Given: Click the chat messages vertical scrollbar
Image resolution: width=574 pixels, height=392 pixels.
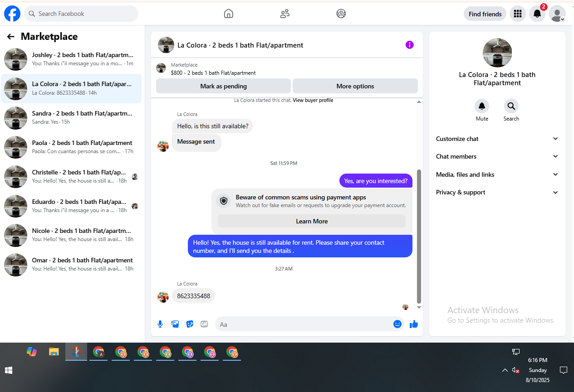Looking at the screenshot, I should pyautogui.click(x=419, y=237).
